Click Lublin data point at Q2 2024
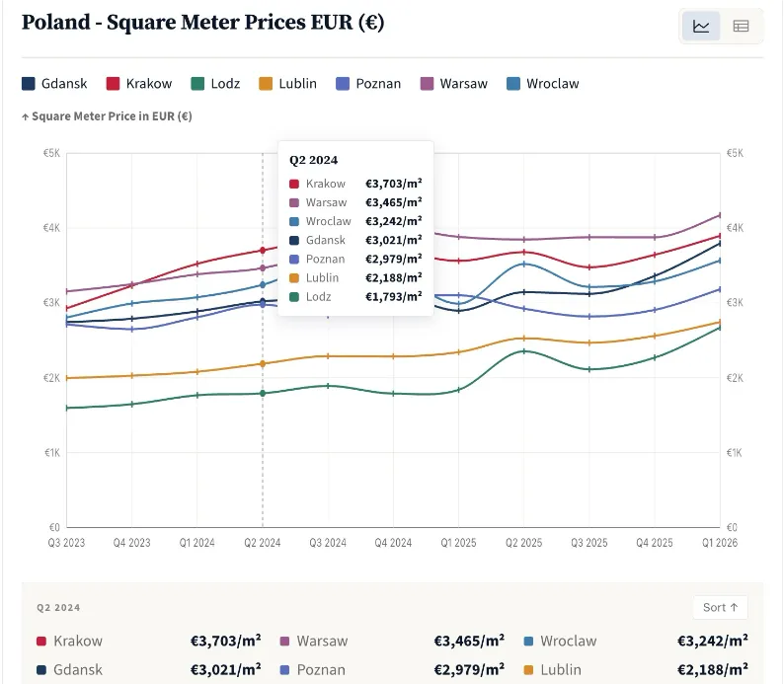The height and width of the screenshot is (684, 784). click(x=263, y=364)
